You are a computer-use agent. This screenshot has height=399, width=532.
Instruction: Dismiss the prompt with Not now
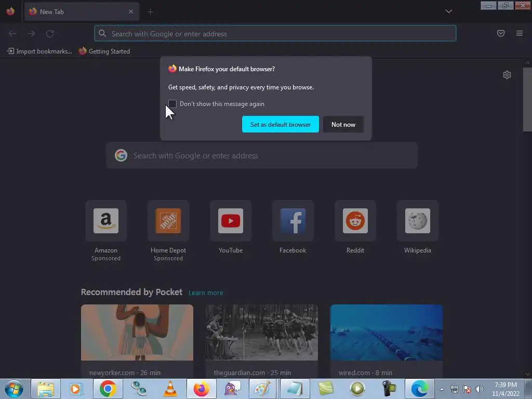[343, 124]
